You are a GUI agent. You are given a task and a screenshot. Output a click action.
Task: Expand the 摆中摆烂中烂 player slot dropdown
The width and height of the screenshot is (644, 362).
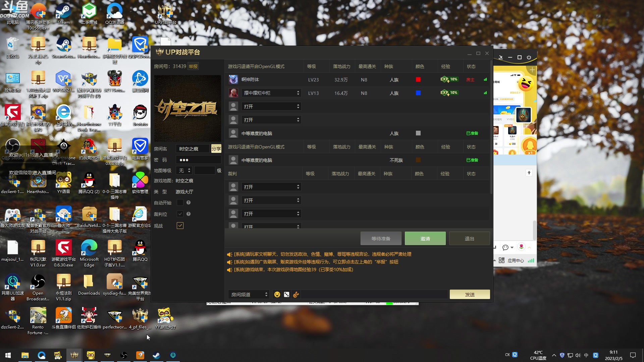271,93
